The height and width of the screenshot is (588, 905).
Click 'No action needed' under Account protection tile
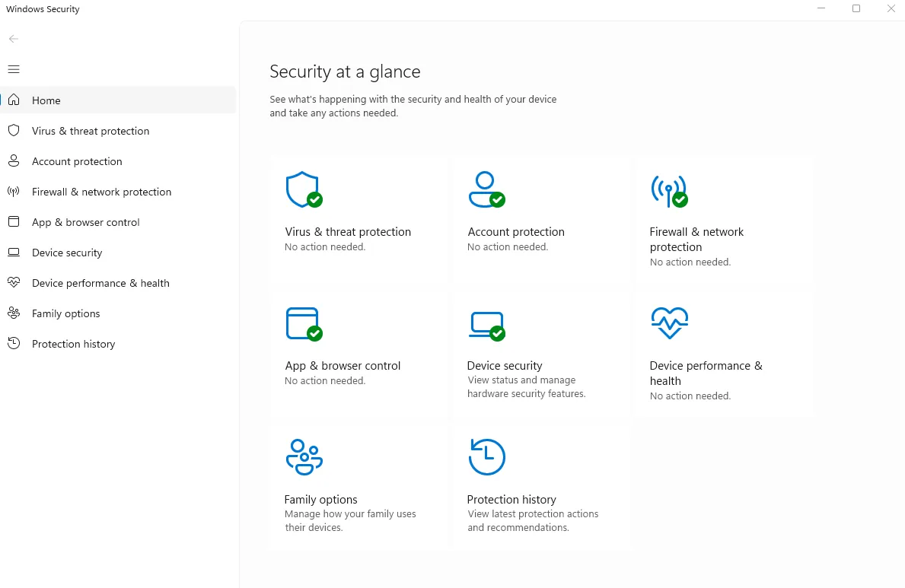(x=508, y=247)
